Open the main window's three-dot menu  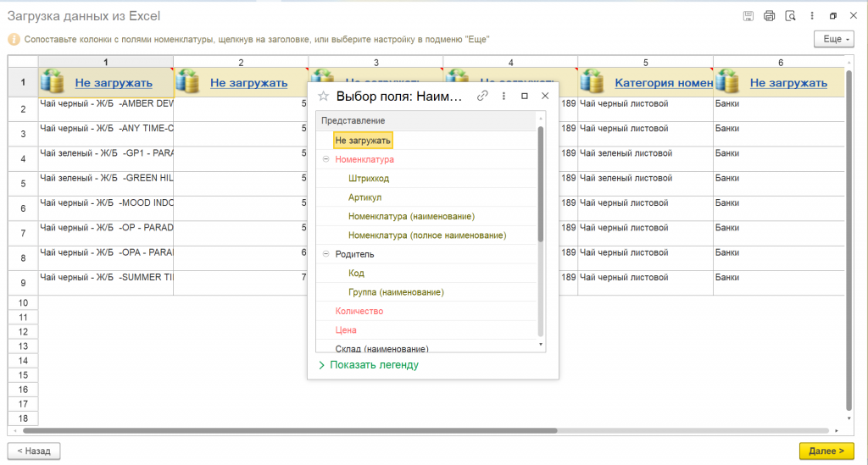(x=812, y=16)
